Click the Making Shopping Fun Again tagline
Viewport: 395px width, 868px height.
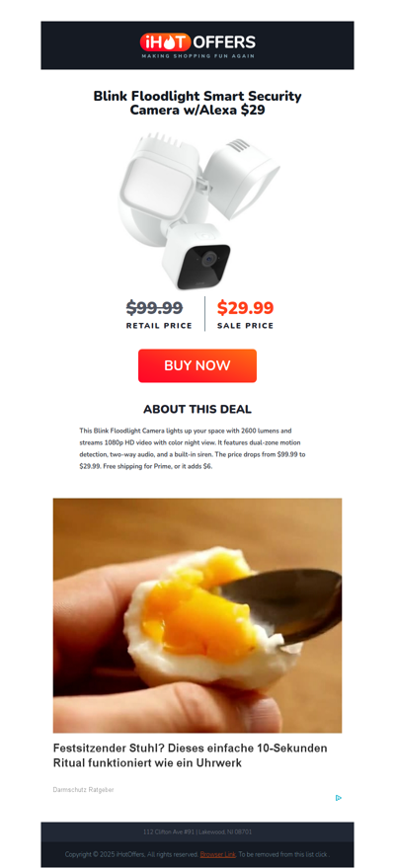point(197,56)
